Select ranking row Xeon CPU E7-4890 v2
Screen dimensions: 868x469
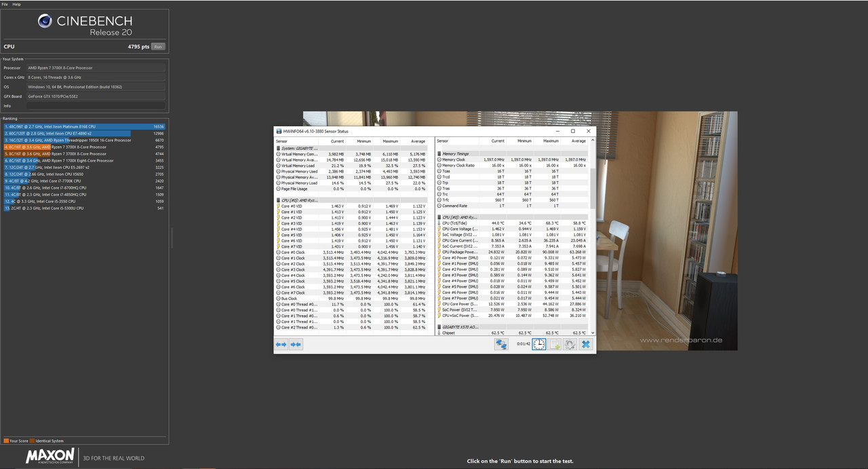85,133
